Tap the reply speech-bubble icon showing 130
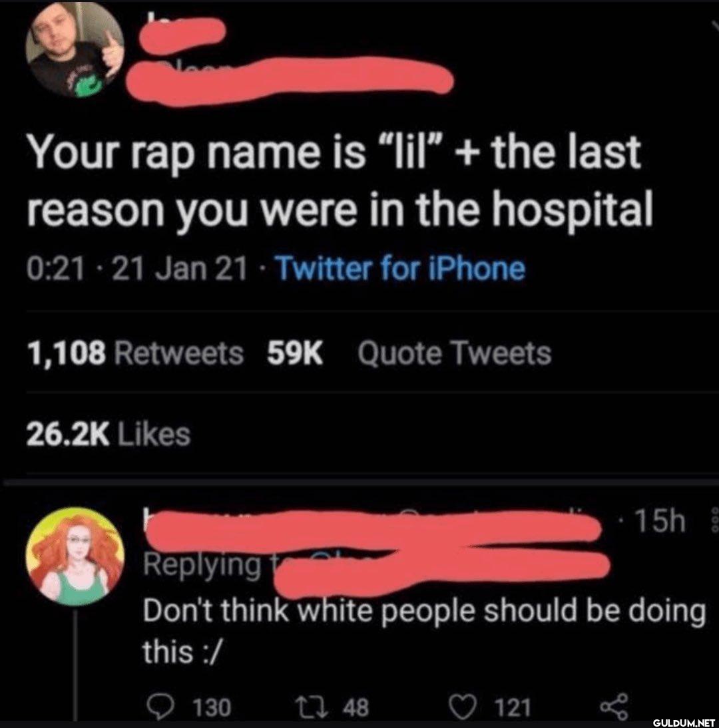The image size is (719, 728). point(160,707)
